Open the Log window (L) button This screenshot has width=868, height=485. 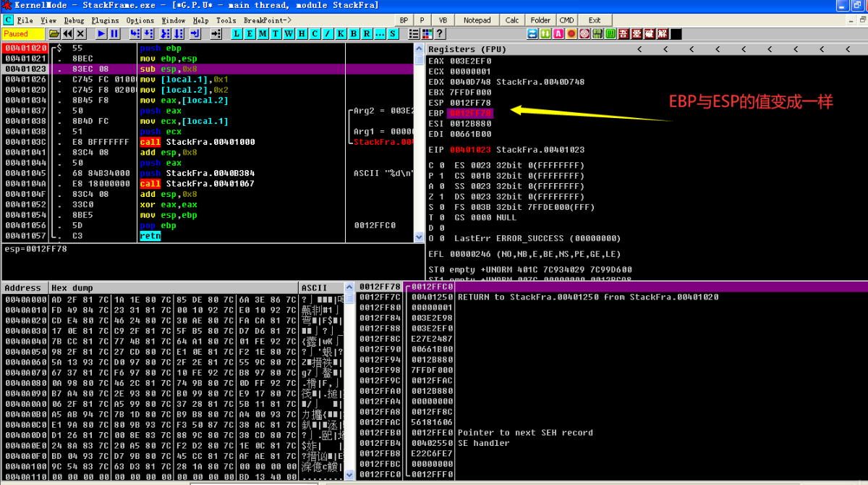click(237, 34)
